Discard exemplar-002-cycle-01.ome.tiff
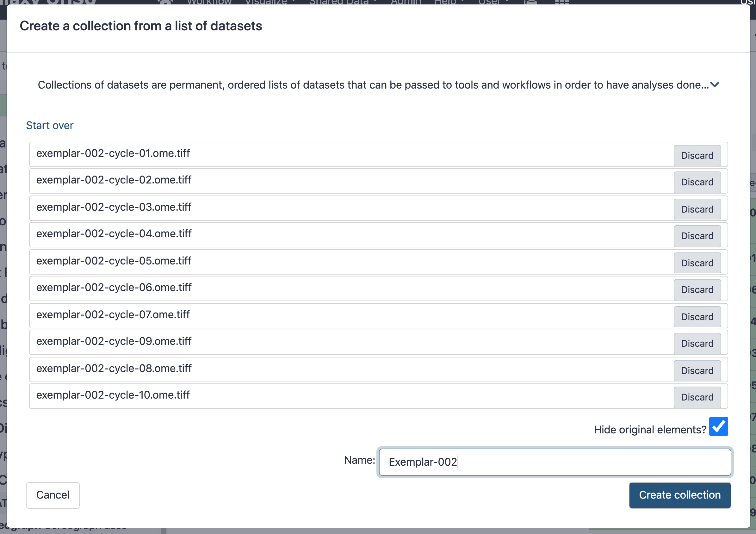This screenshot has width=756, height=534. [x=697, y=155]
